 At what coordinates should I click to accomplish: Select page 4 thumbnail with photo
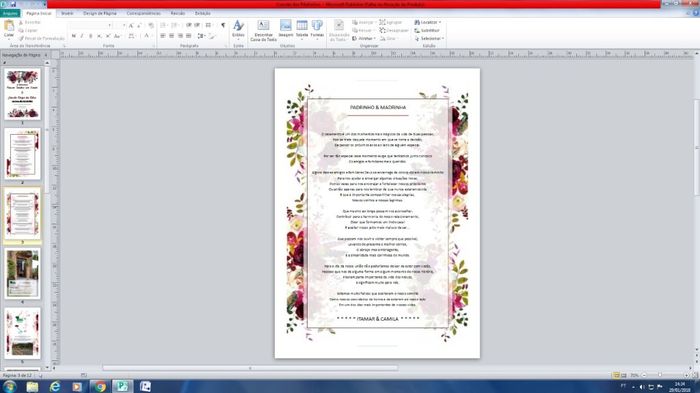[x=22, y=274]
